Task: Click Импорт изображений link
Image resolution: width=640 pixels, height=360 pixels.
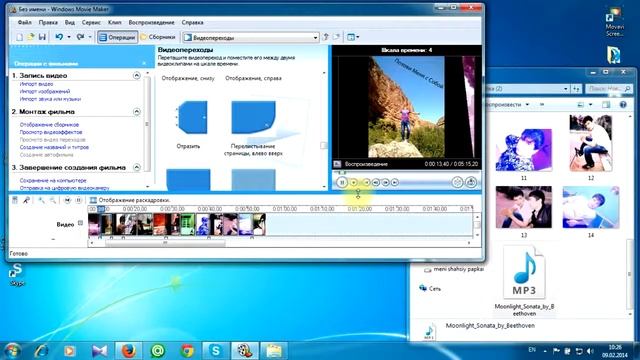Action: pyautogui.click(x=45, y=91)
